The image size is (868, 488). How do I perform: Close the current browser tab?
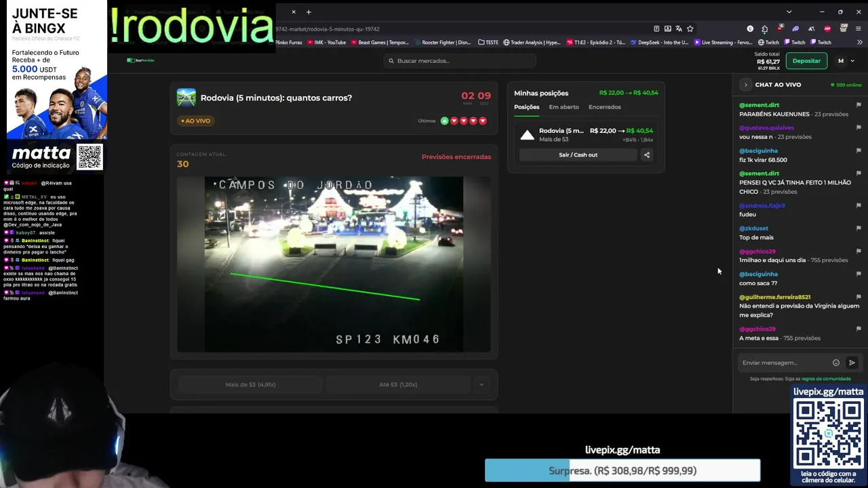click(294, 12)
